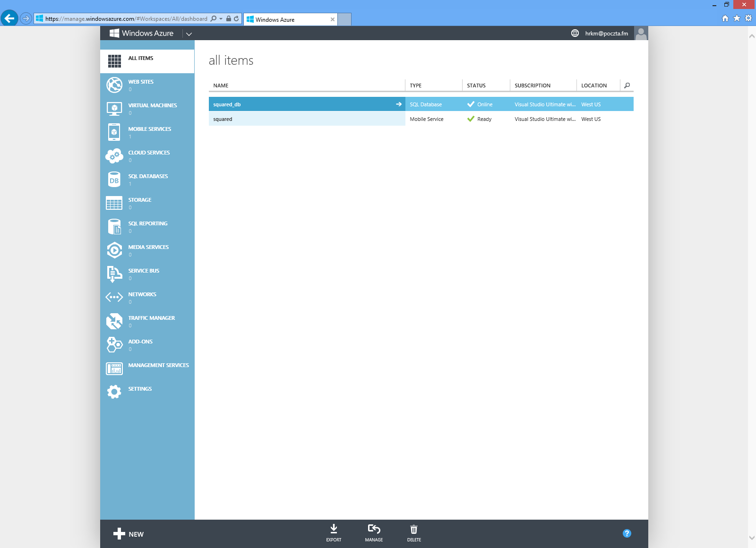Screen dimensions: 756x548
Task: Click account email hrkm@poczta.fm
Action: coord(607,34)
